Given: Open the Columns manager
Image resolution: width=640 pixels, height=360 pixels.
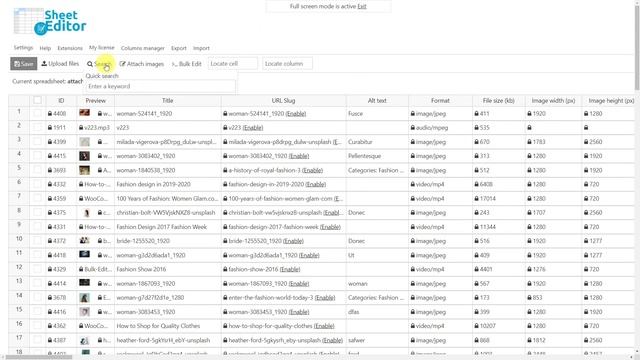Looking at the screenshot, I should pyautogui.click(x=142, y=48).
